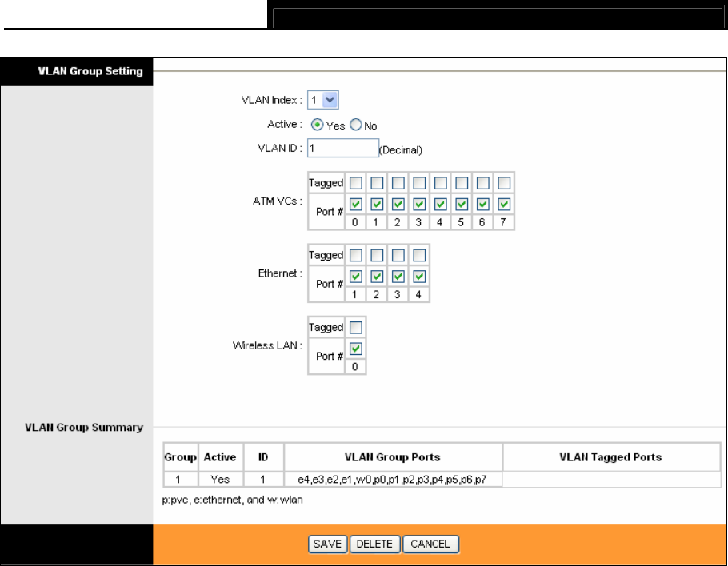Click the 'p:pvc, e:ethernet, and w:wlan' legend
Screen dimensions: 728x566
tap(232, 500)
